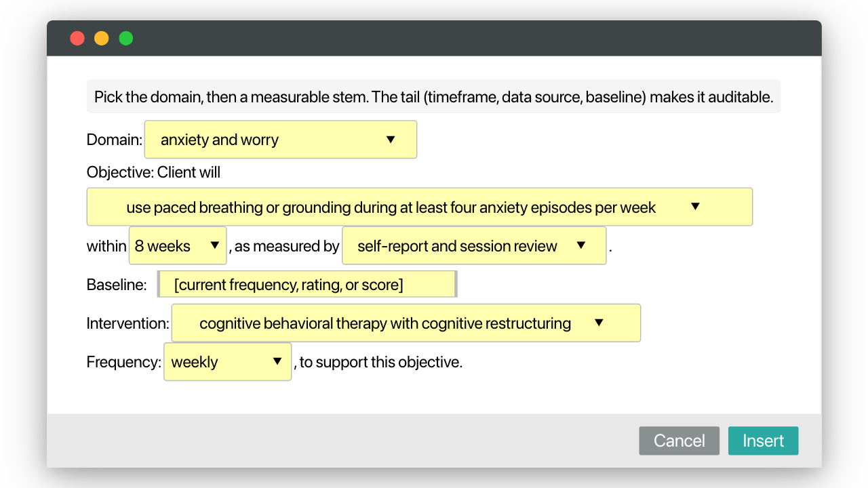Click the arrow icon on the objective stem field
The image size is (868, 488).
point(695,207)
